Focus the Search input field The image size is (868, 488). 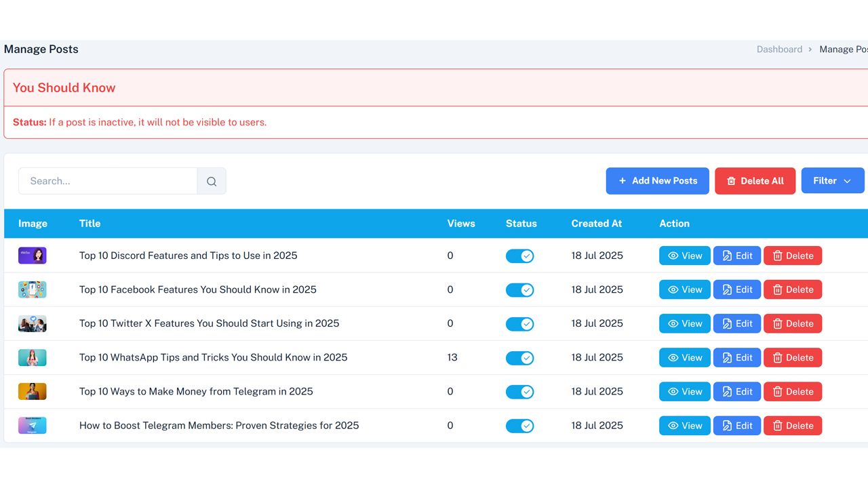click(x=108, y=181)
